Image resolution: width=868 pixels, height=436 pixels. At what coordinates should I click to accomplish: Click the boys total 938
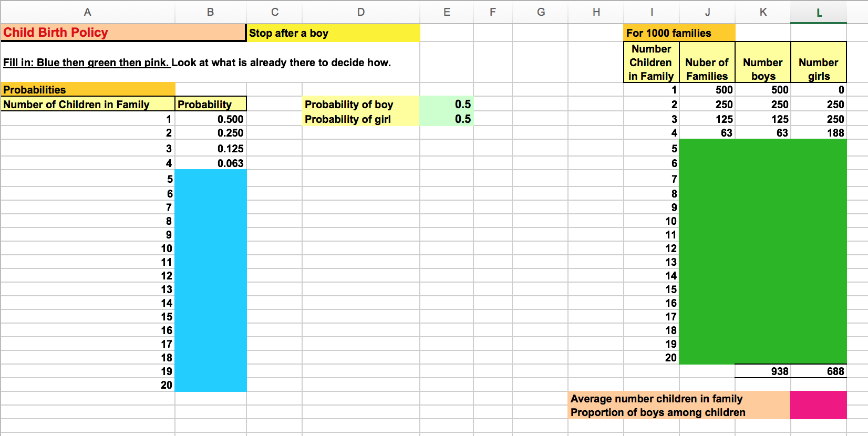click(x=763, y=371)
